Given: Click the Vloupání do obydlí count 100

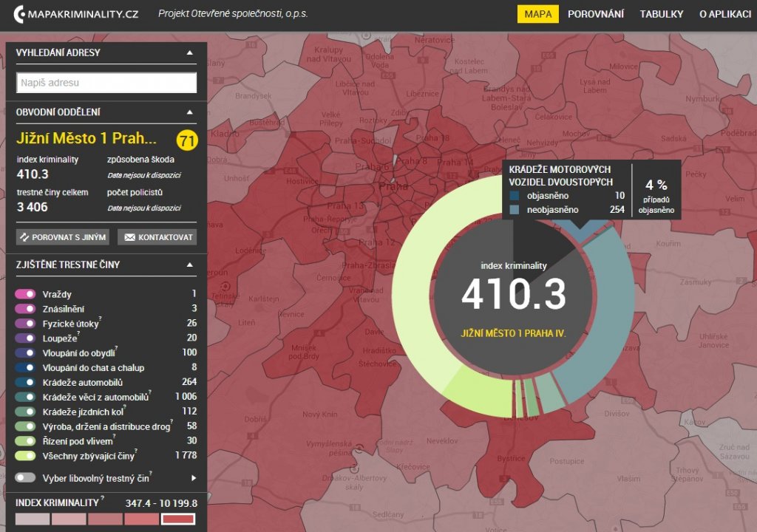Looking at the screenshot, I should coord(189,352).
